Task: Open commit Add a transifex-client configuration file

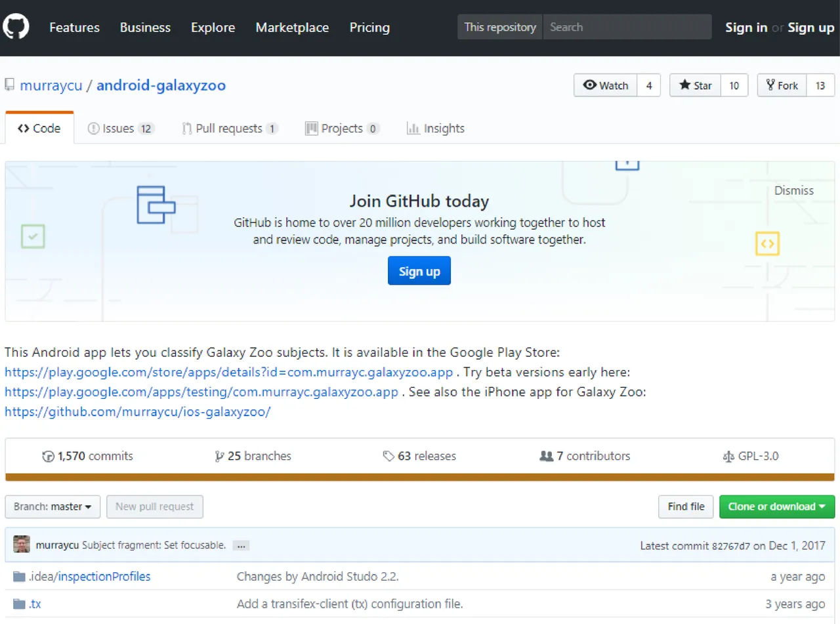Action: [350, 604]
